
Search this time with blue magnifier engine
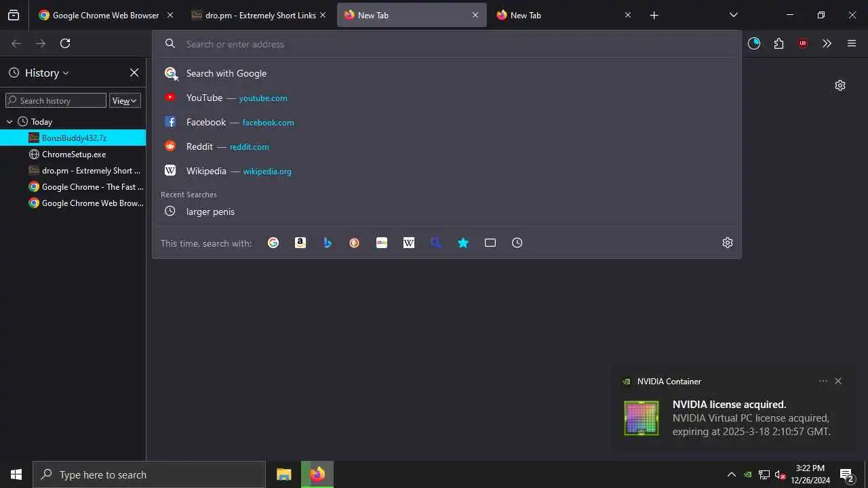pyautogui.click(x=436, y=243)
